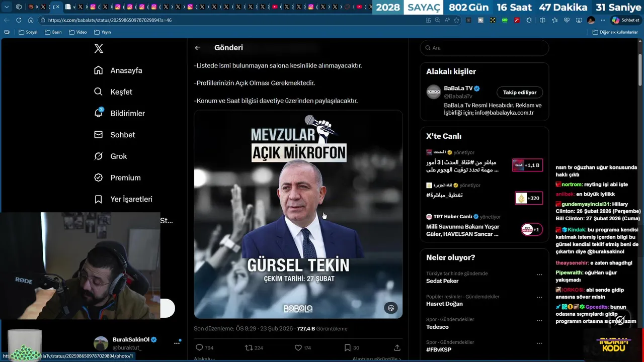Click the X logo in the sidebar
This screenshot has width=644, height=362.
click(x=99, y=48)
